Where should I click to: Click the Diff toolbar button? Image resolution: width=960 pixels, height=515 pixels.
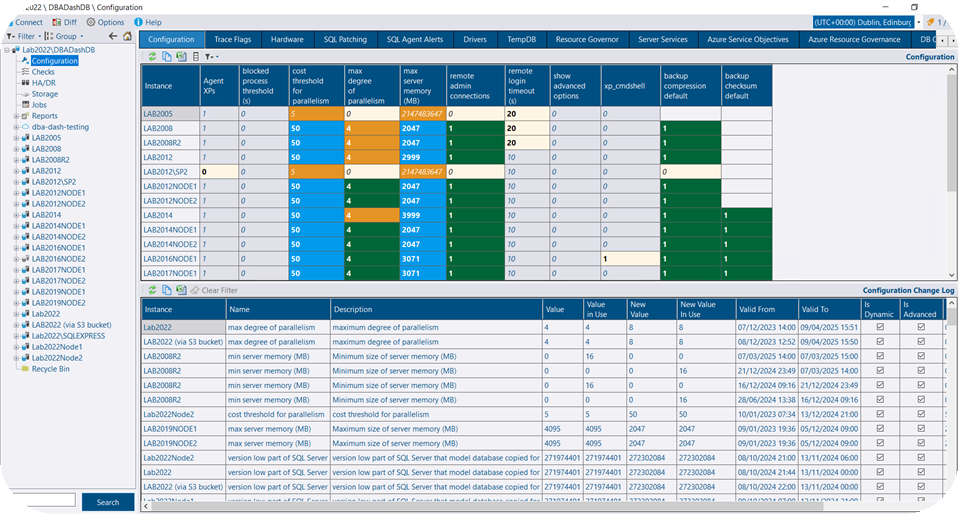(64, 22)
